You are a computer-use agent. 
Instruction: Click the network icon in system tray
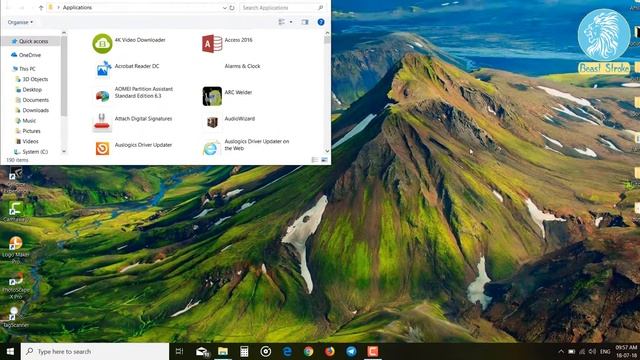582,351
